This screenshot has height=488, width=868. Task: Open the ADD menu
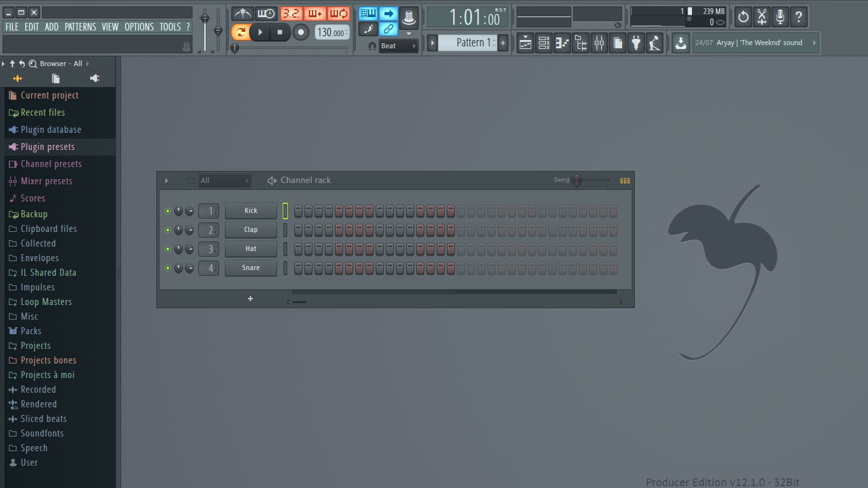click(51, 27)
